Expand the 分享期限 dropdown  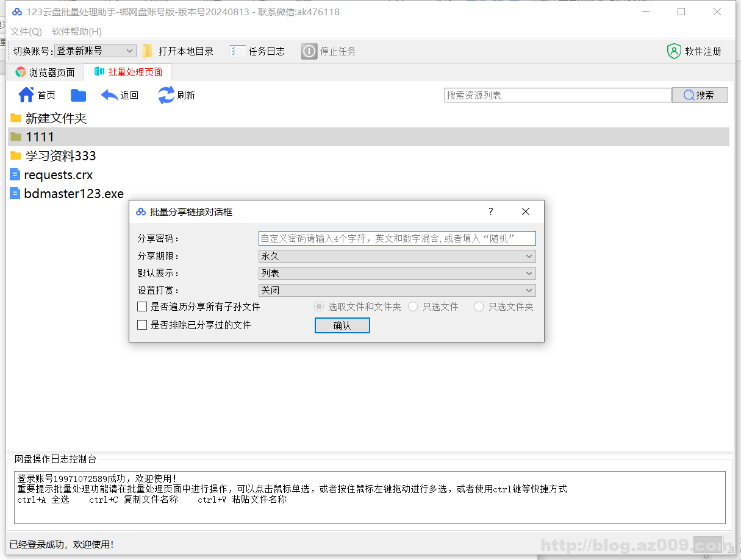397,257
